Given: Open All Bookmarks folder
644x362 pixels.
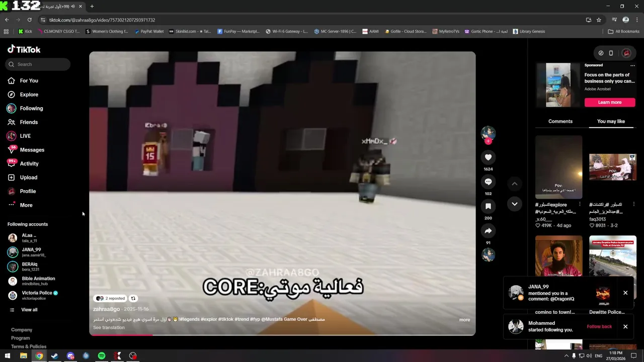Looking at the screenshot, I should (624, 31).
